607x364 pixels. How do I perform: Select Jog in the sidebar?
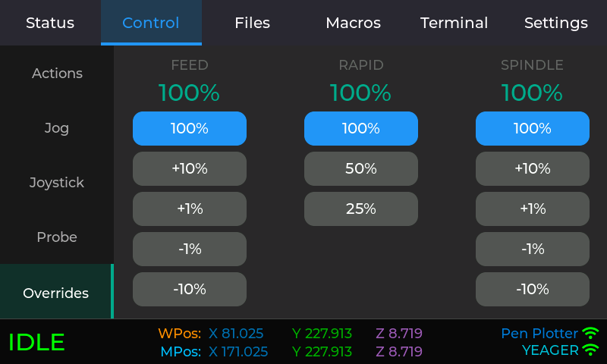[x=57, y=128]
